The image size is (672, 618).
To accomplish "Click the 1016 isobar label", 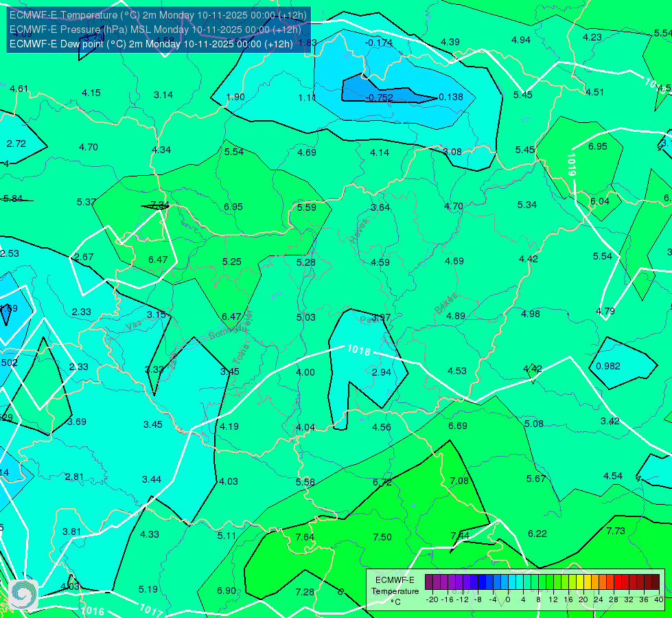I will pyautogui.click(x=92, y=611).
